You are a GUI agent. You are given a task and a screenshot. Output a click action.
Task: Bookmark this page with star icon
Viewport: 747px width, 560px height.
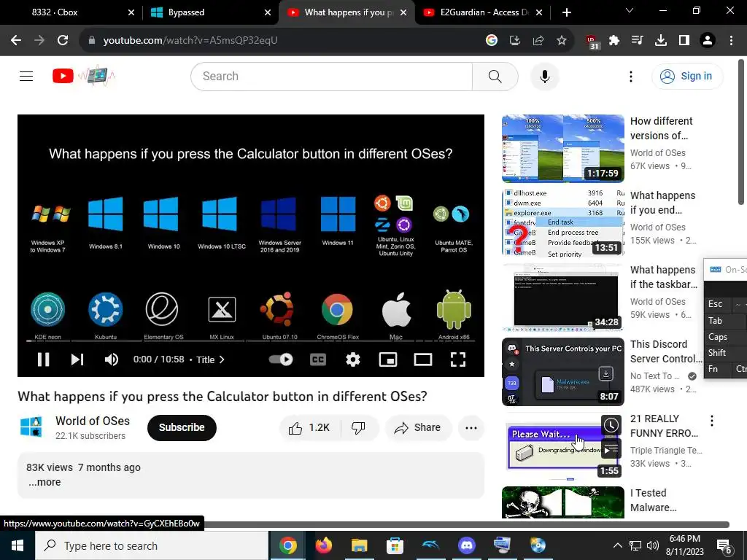click(x=562, y=41)
